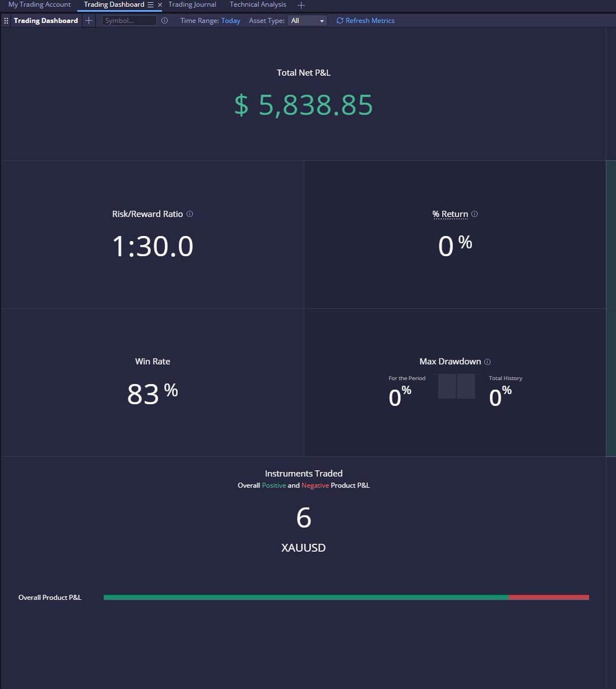Viewport: 616px width, 689px height.
Task: Click the 1:30.0 risk/reward value
Action: (x=153, y=246)
